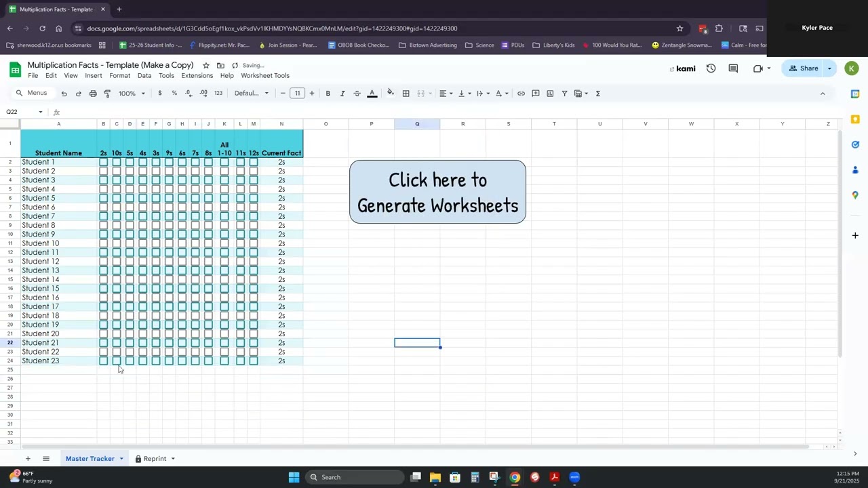Open the Format menu

click(x=120, y=76)
